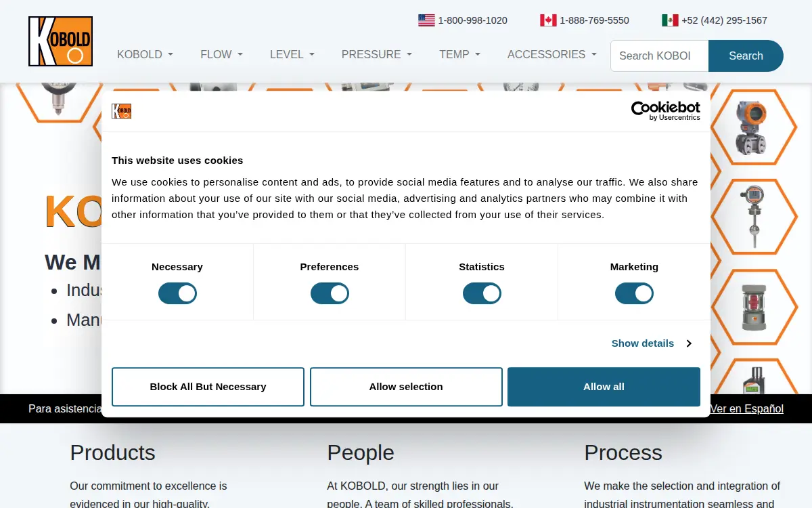Image resolution: width=812 pixels, height=508 pixels.
Task: Open the TEMP dropdown menu
Action: [x=459, y=54]
